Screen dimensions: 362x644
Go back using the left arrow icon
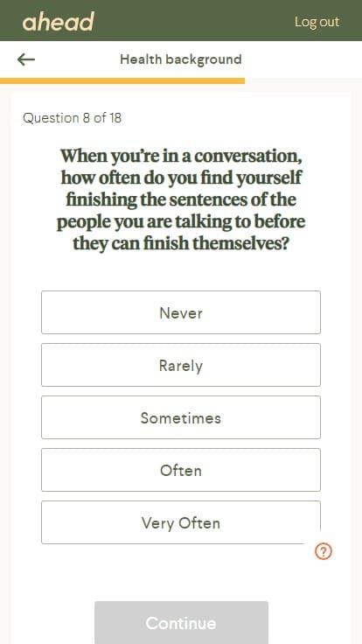point(26,59)
